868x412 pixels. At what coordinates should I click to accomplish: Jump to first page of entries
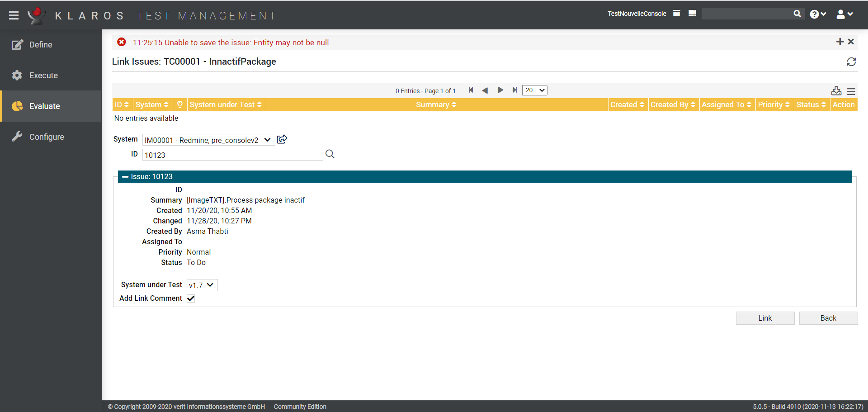pos(471,90)
